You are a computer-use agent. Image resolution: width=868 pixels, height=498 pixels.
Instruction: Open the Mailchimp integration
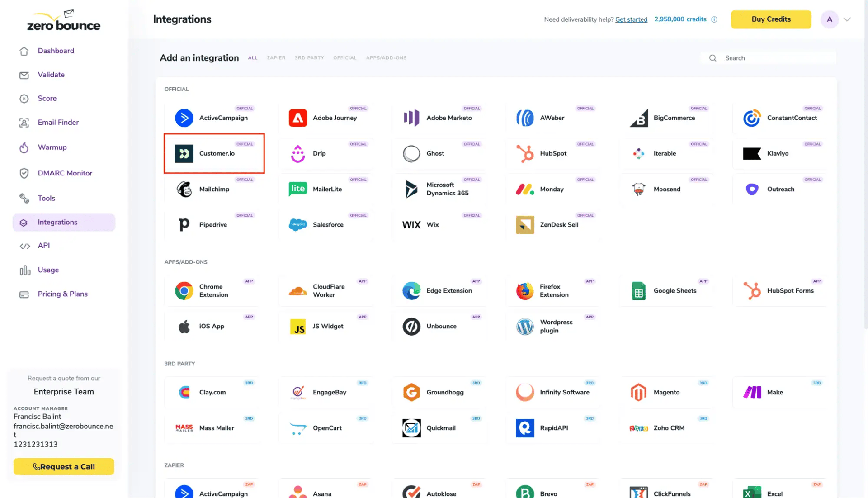coord(214,189)
